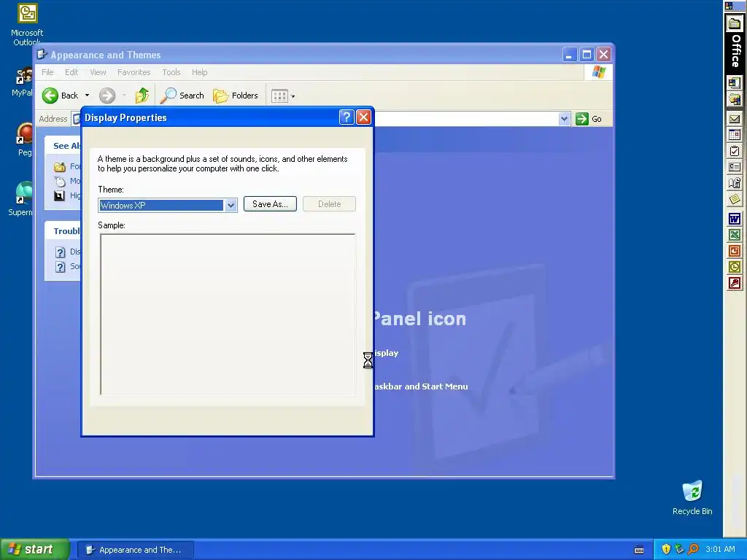The height and width of the screenshot is (560, 747).
Task: Click the Mouse Pointers icon in See Also
Action: (x=60, y=181)
